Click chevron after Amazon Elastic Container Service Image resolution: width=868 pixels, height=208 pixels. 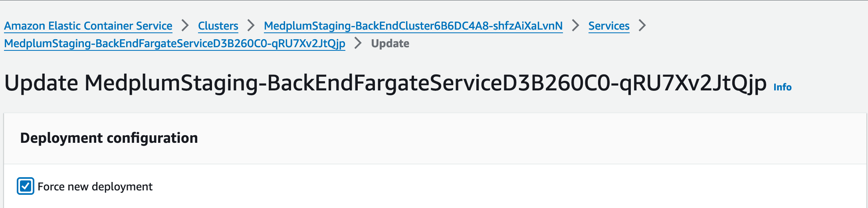(185, 26)
